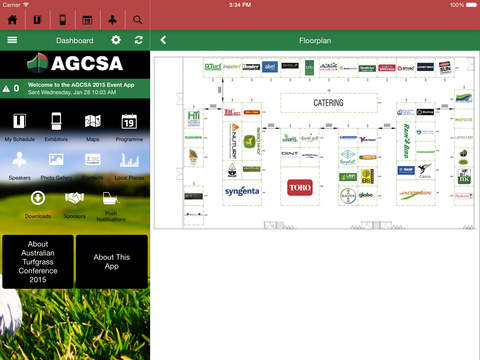Tap the refresh sync icon
This screenshot has height=360, width=480.
pos(139,40)
